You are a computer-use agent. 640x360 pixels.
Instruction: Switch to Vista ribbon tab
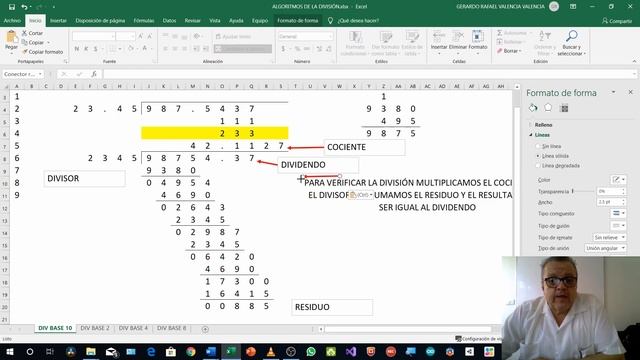coord(215,20)
